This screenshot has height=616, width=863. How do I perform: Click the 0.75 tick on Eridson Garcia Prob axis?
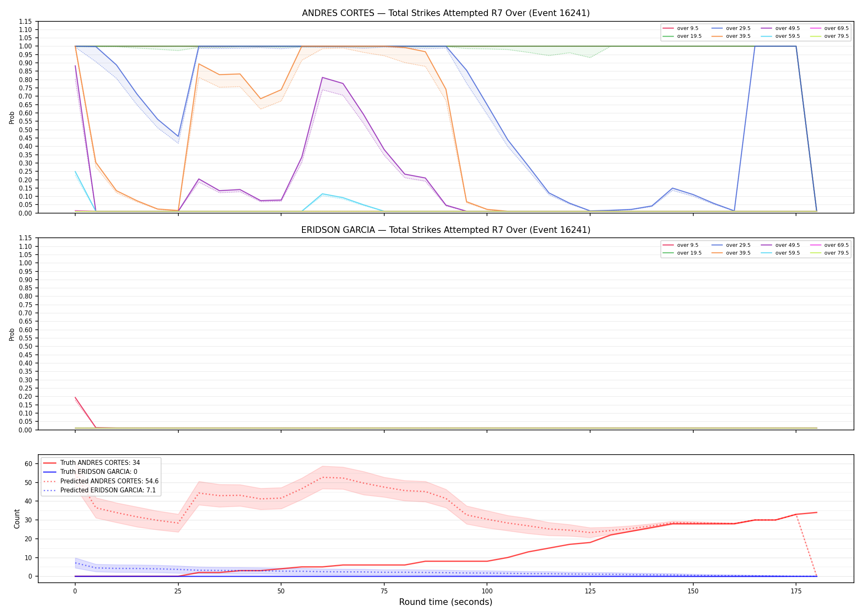coord(25,305)
